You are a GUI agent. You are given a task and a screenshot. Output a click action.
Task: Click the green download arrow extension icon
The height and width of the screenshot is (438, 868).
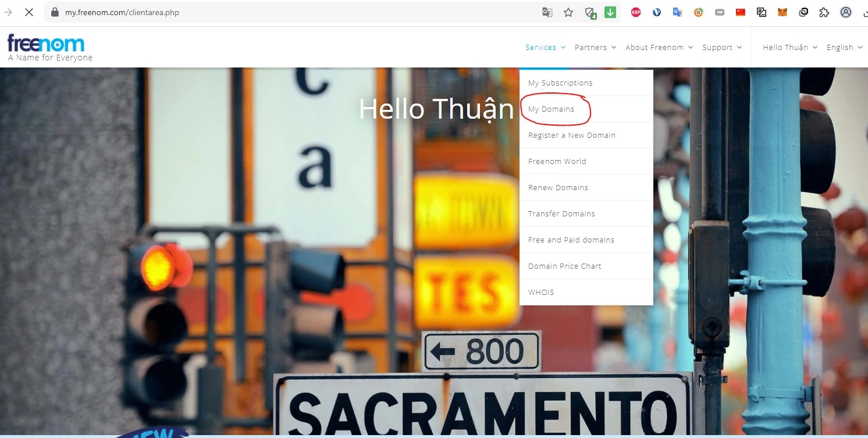610,12
